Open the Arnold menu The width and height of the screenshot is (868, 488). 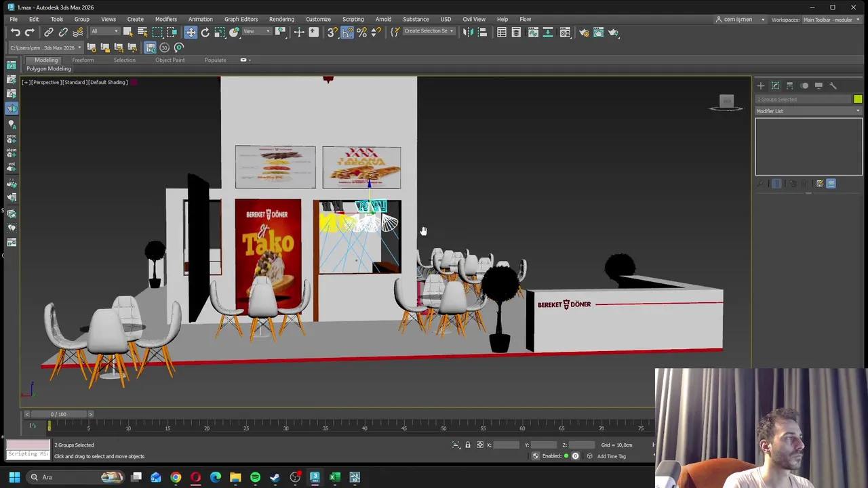383,20
